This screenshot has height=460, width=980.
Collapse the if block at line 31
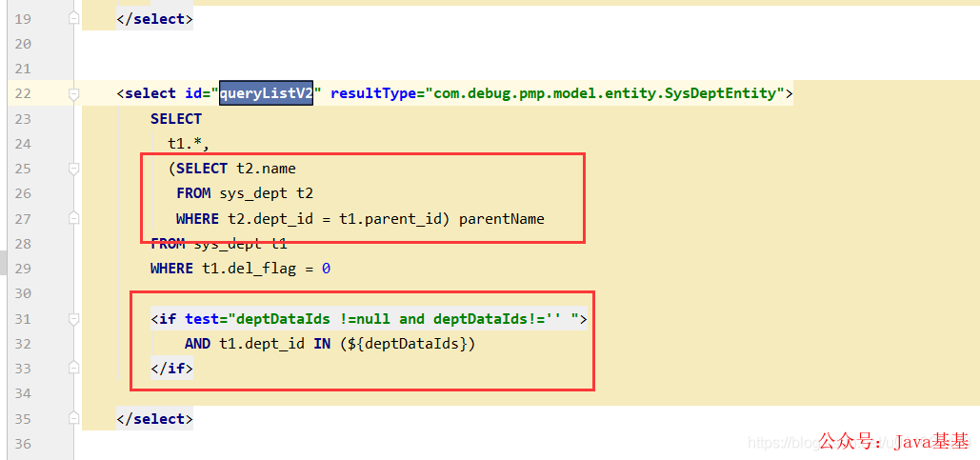pos(73,319)
